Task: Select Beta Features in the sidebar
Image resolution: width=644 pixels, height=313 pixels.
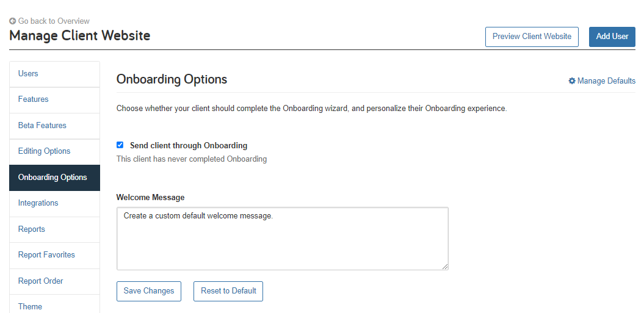Action: 54,126
